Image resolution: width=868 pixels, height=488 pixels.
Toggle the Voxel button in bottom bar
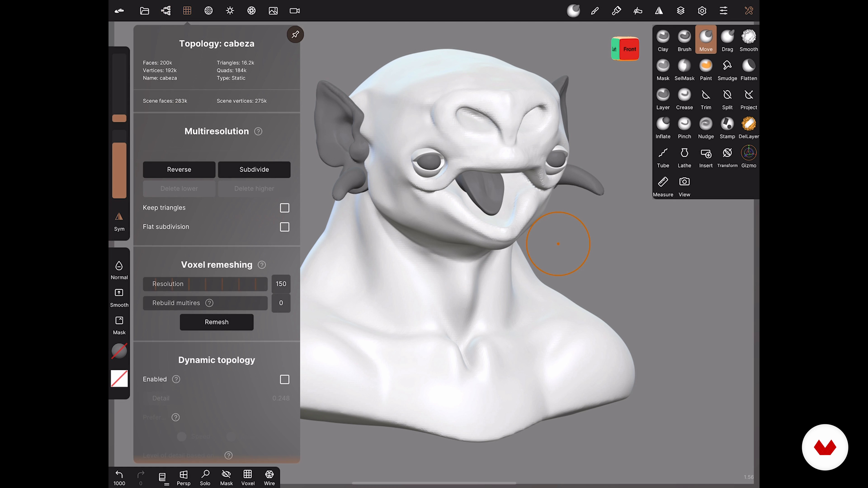click(248, 478)
